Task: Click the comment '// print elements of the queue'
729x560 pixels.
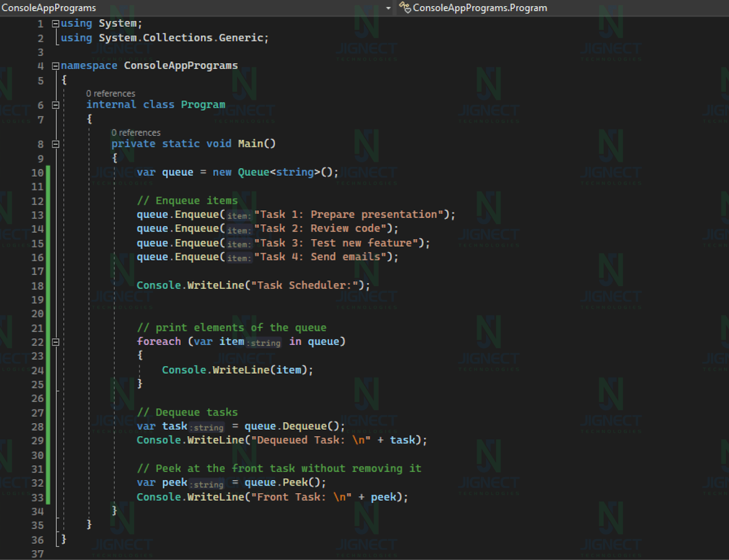Action: [x=232, y=328]
